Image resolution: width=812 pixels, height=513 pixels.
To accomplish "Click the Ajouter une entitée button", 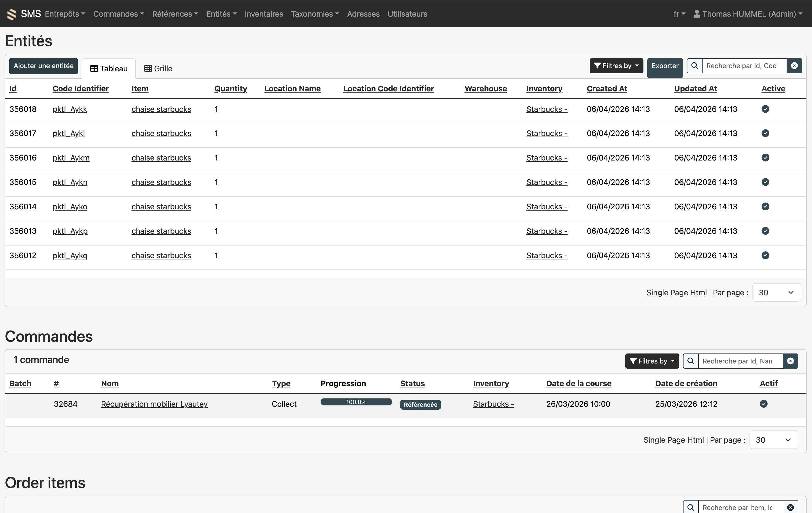I will coord(43,66).
